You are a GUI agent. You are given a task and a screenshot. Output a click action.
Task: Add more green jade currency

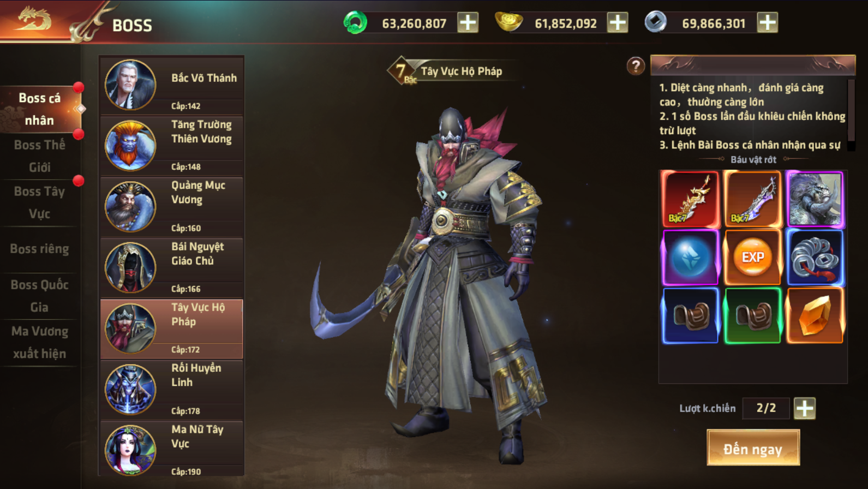468,23
